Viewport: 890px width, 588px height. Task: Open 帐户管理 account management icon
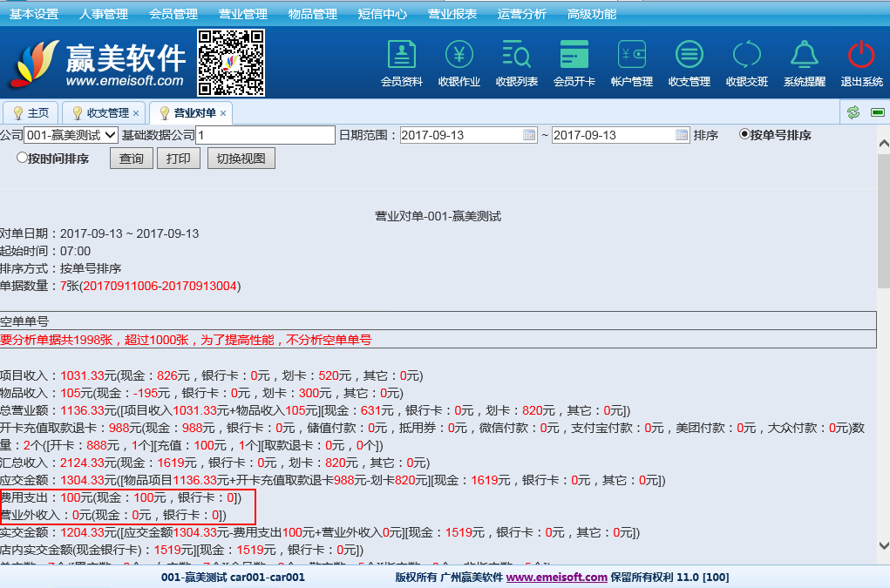coord(631,56)
